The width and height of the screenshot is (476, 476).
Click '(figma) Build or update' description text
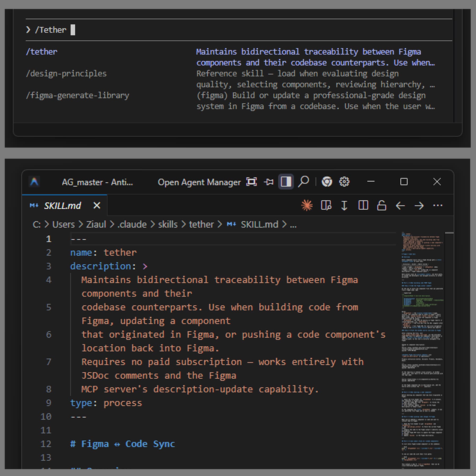pos(315,101)
